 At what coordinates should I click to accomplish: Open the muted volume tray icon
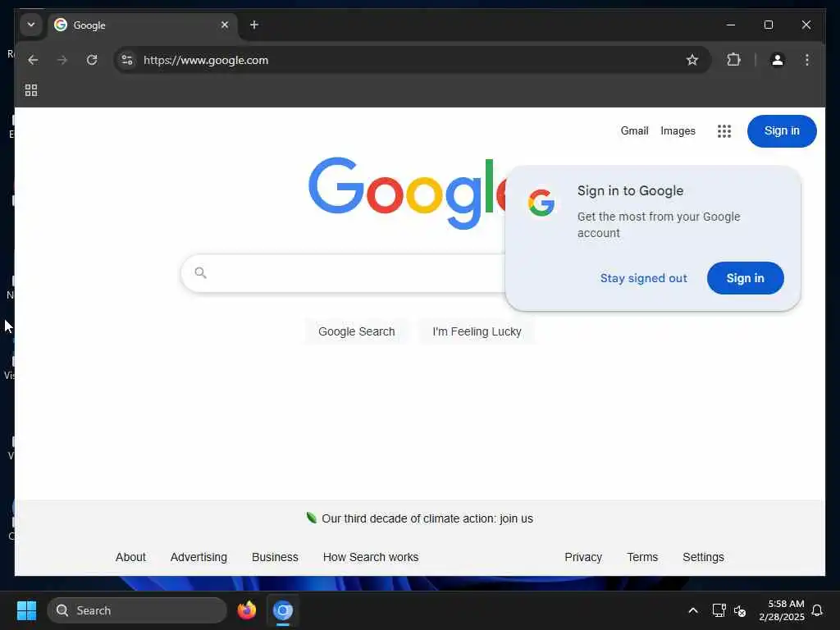click(x=740, y=610)
